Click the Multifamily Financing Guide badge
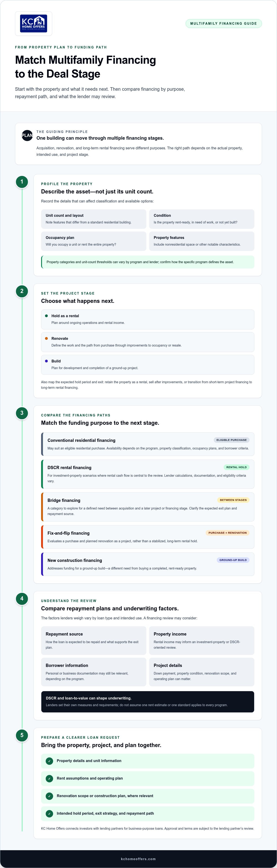Viewport: 277px width, 868px height. point(223,24)
